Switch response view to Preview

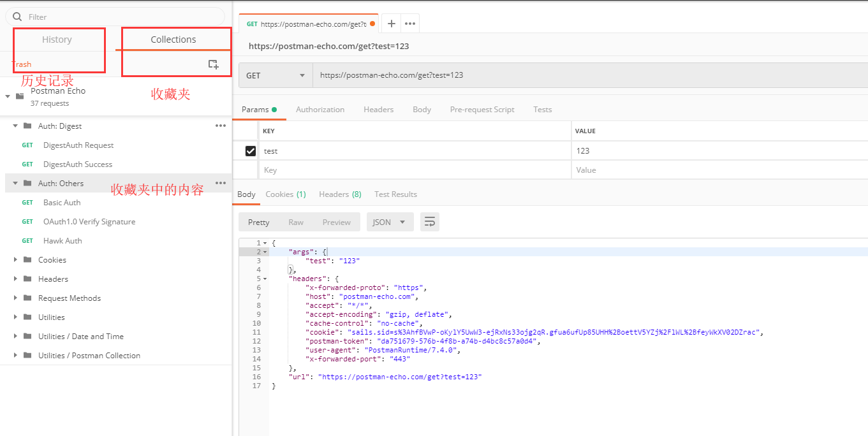pos(337,222)
